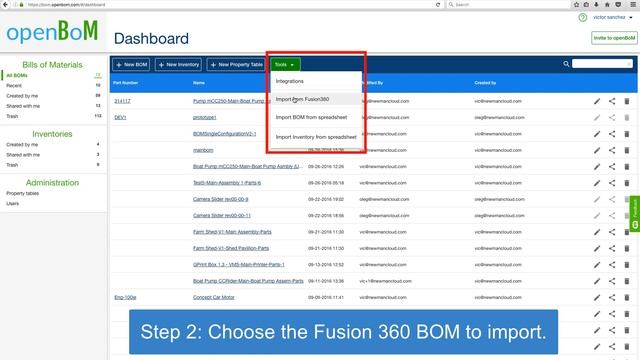Click the New BOM button
640x360 pixels.
pos(131,64)
